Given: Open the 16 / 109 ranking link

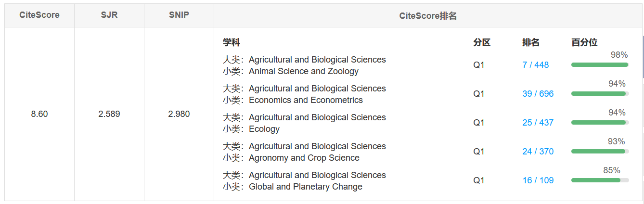Looking at the screenshot, I should pyautogui.click(x=538, y=180).
